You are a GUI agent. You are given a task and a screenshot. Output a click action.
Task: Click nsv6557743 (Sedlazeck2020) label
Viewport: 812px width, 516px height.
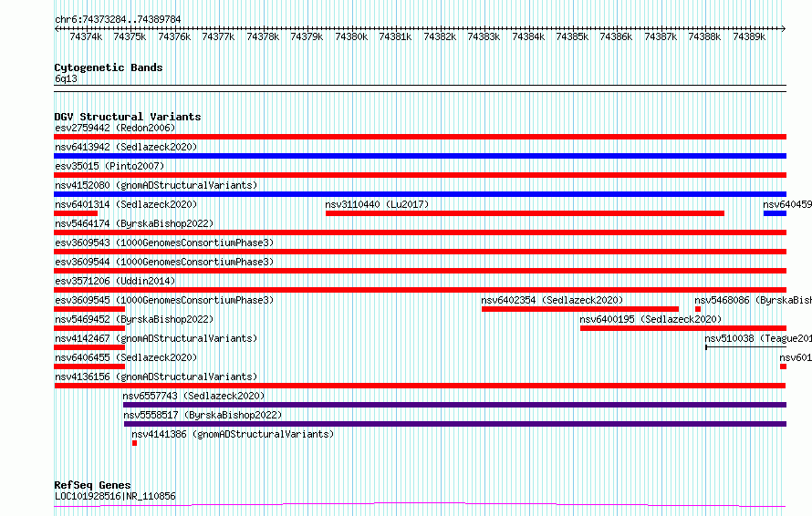pyautogui.click(x=193, y=396)
